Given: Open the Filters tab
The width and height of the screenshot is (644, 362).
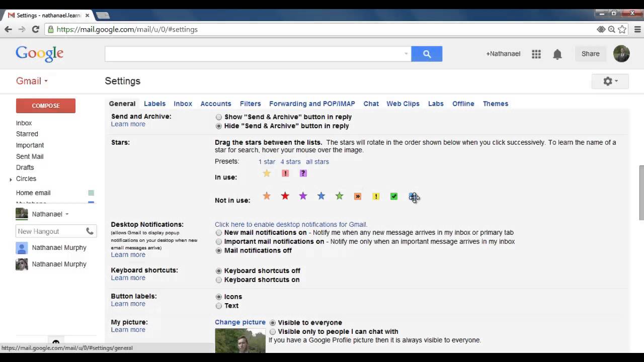Looking at the screenshot, I should click(x=250, y=104).
